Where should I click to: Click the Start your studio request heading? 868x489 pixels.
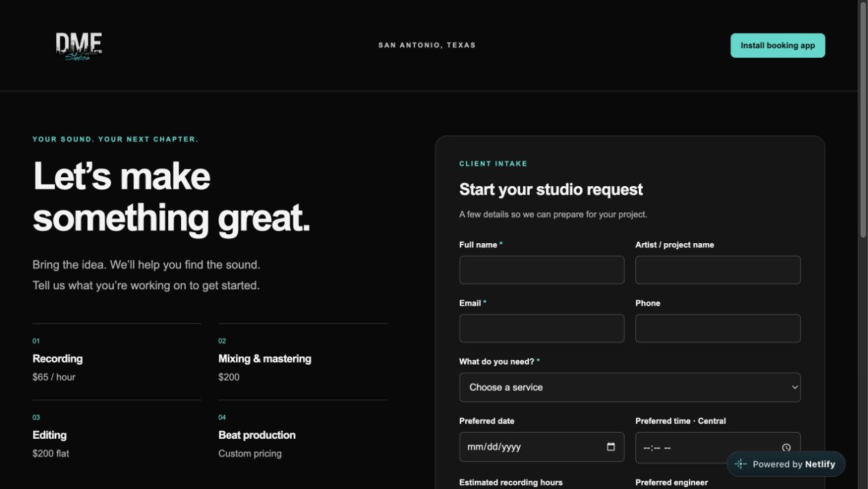pyautogui.click(x=551, y=190)
